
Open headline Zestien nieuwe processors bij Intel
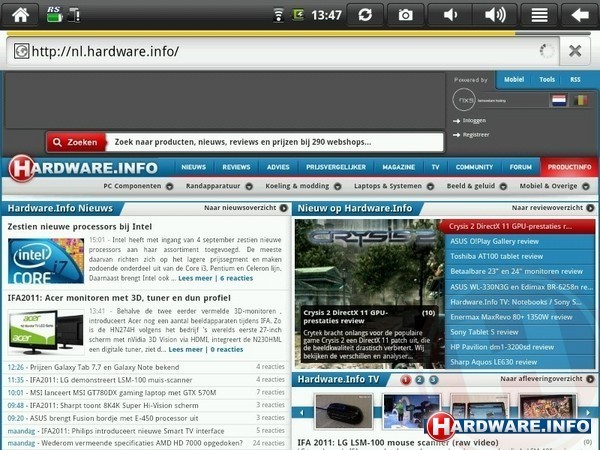80,227
